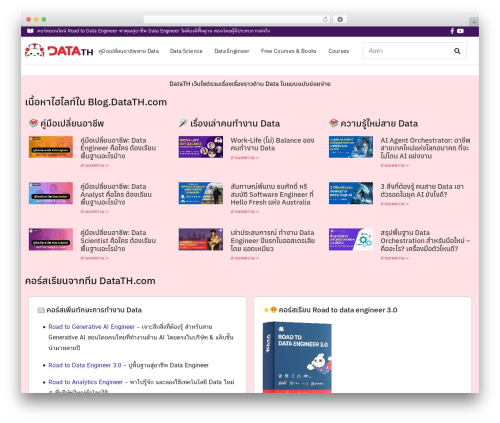
Task: Open the Data Orchestration basics article title
Action: point(425,240)
